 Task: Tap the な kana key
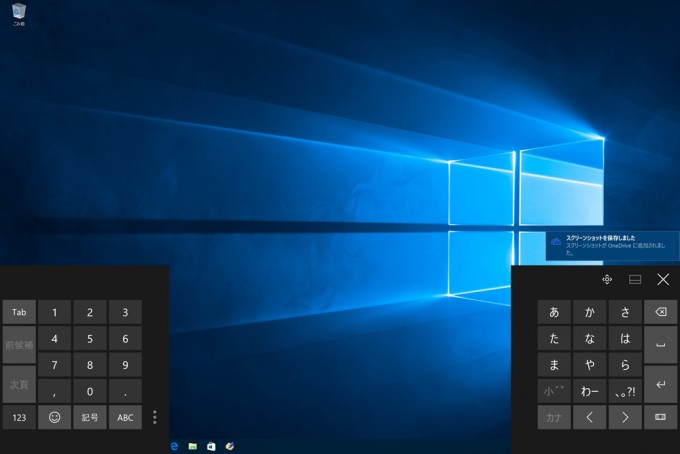[590, 339]
